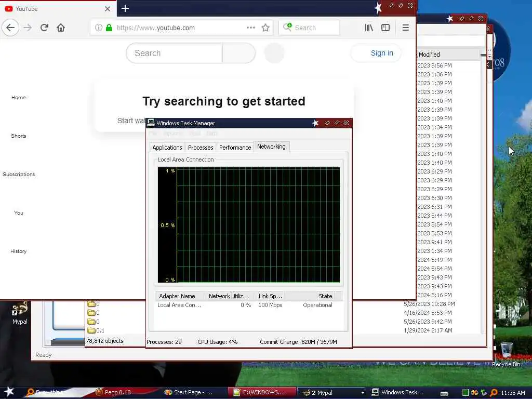Select the row modified 5/26/2023 10:28 PM

(x=429, y=303)
